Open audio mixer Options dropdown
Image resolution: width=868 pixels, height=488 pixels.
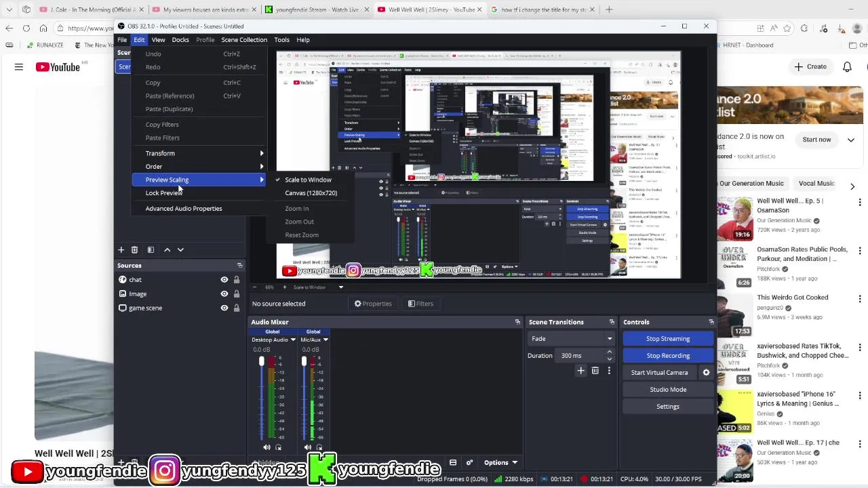pyautogui.click(x=500, y=463)
